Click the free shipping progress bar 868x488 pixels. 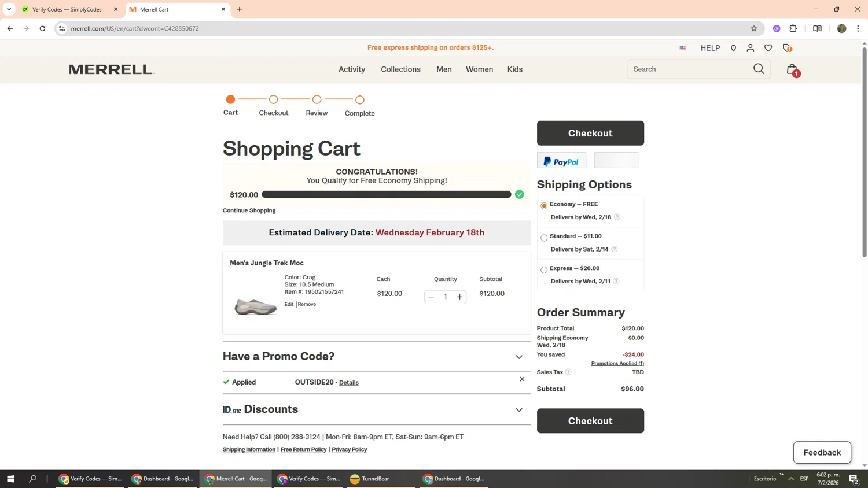(386, 194)
